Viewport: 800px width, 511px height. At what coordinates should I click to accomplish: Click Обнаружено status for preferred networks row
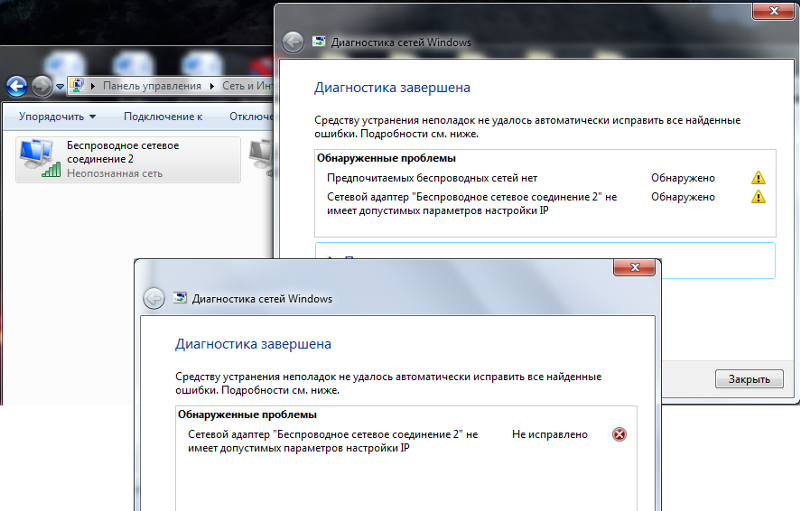(683, 178)
